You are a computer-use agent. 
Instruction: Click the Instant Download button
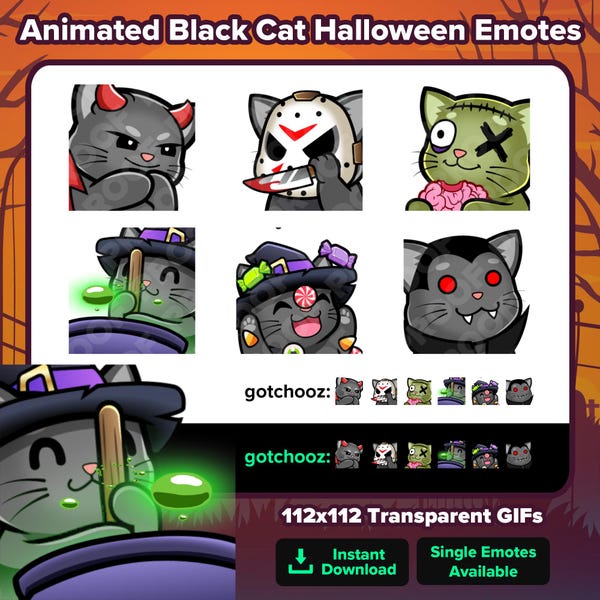tap(342, 562)
